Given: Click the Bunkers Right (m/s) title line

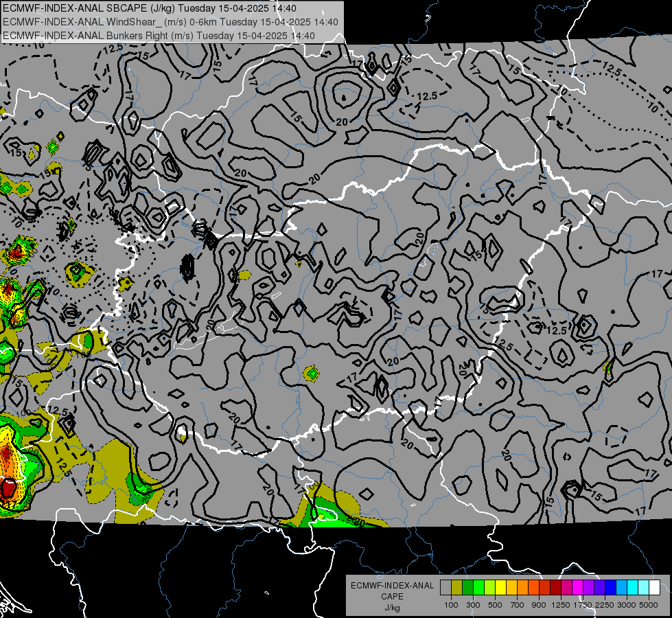Looking at the screenshot, I should (x=159, y=36).
